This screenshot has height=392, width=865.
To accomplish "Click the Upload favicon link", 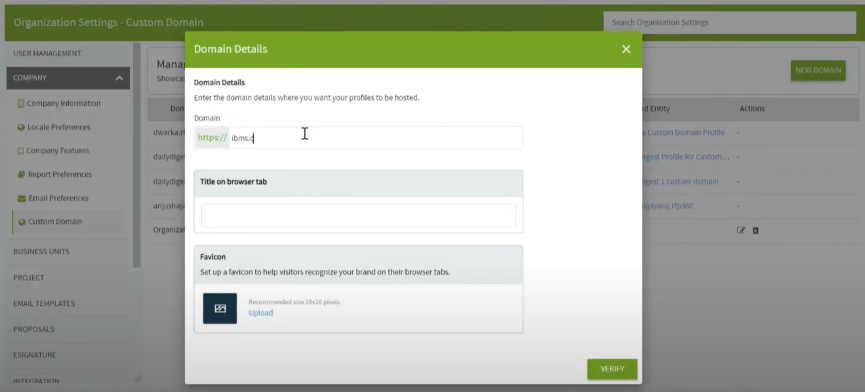I will point(260,313).
